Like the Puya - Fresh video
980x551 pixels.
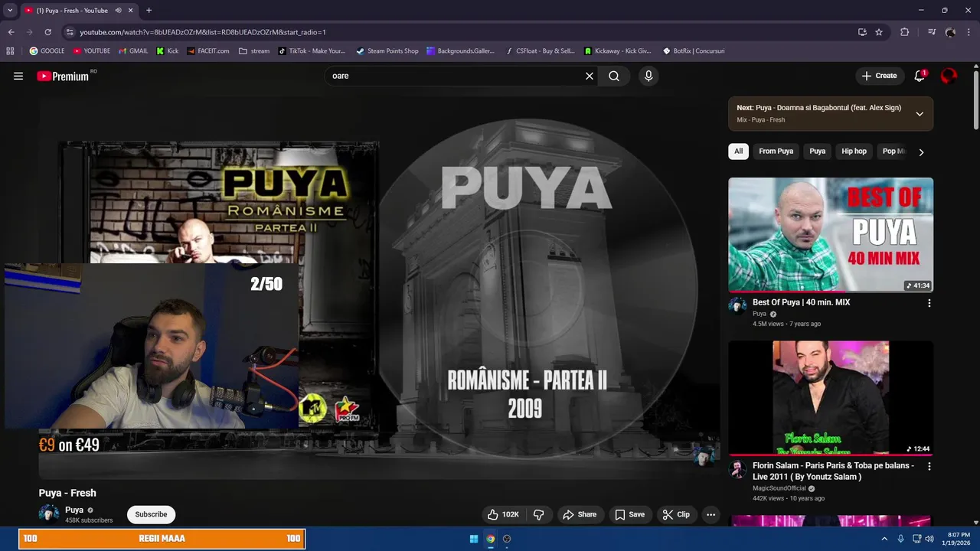(x=504, y=514)
